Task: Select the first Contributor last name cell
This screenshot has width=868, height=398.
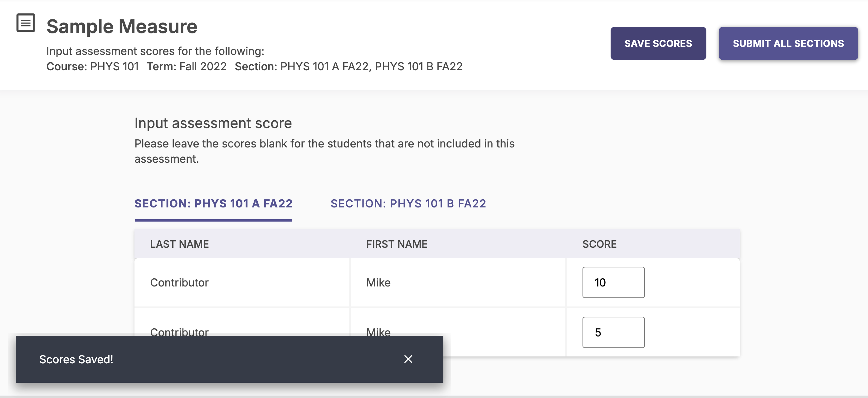Action: click(x=179, y=282)
